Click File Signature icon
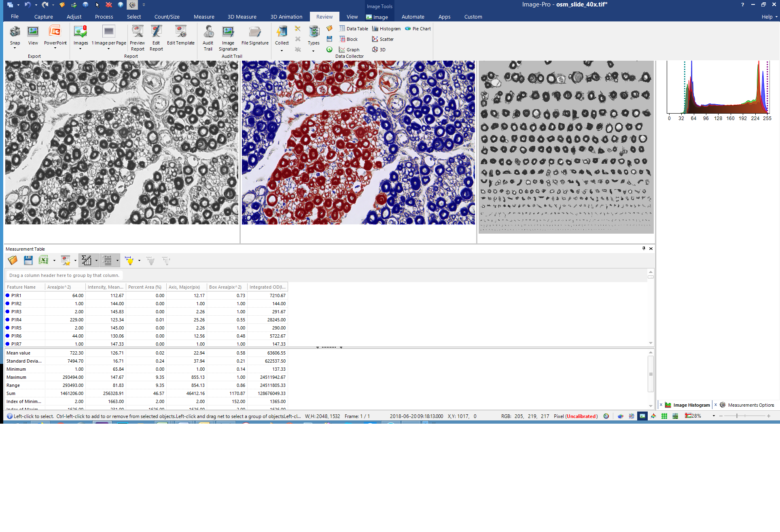Image resolution: width=780 pixels, height=532 pixels. pyautogui.click(x=255, y=32)
